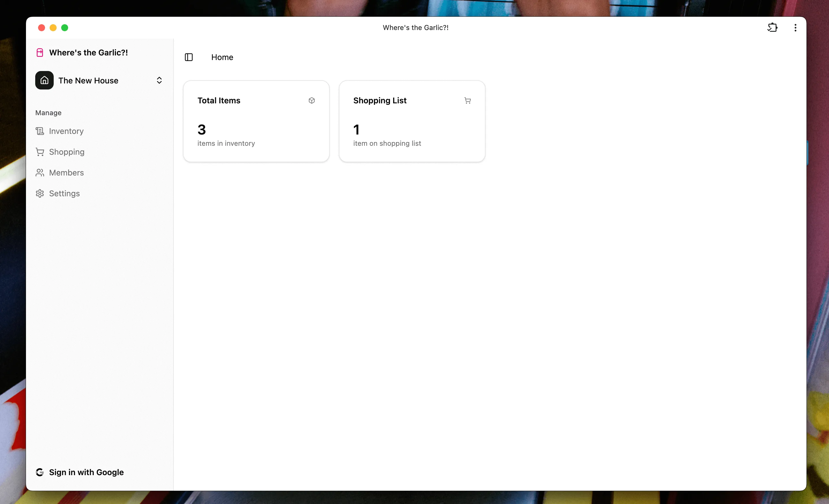Screen dimensions: 829x504
Task: Maximize the window with the green button
Action: pos(65,28)
